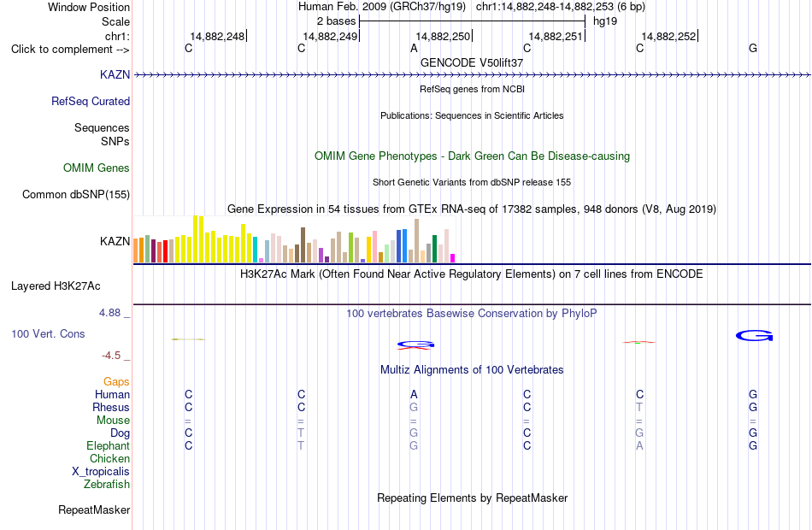812x530 pixels.
Task: Click the H3K27Ac Mark ENCODE track title
Action: (472, 274)
